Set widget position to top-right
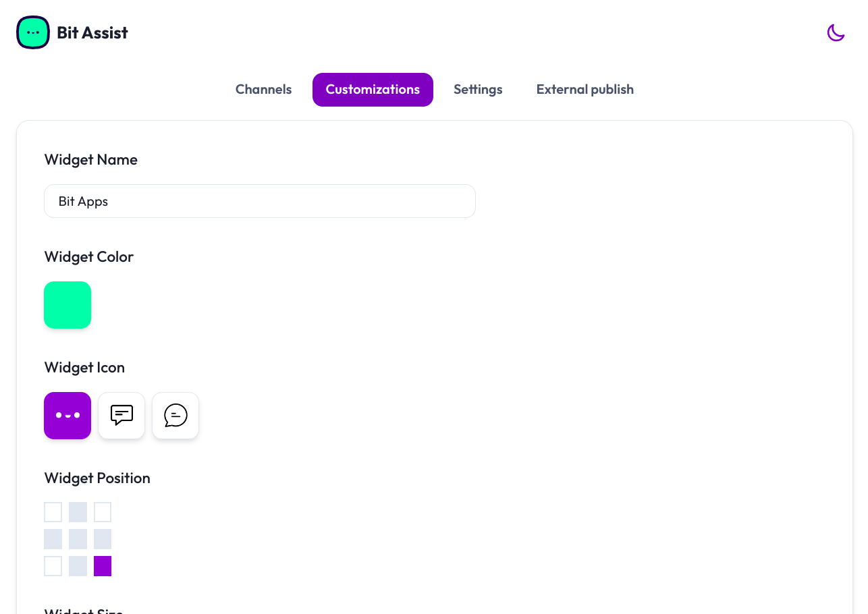 (x=103, y=512)
